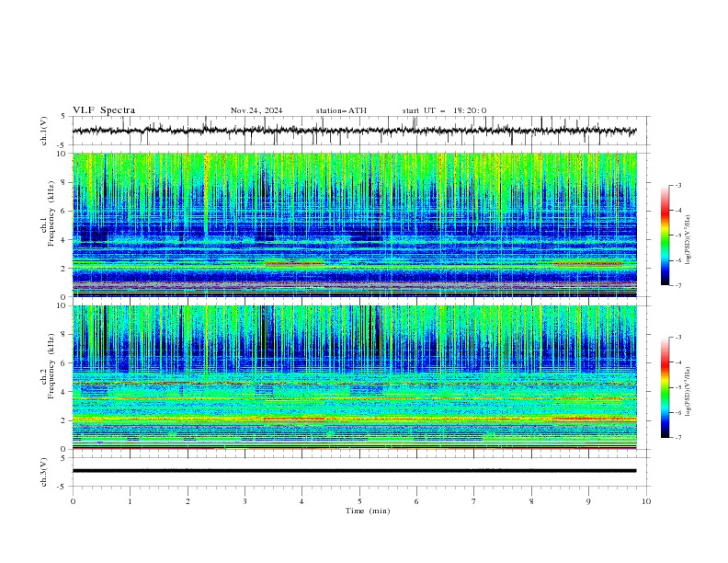Click the 'Time (min)' axis label
This screenshot has height=563, width=728.
coord(368,511)
